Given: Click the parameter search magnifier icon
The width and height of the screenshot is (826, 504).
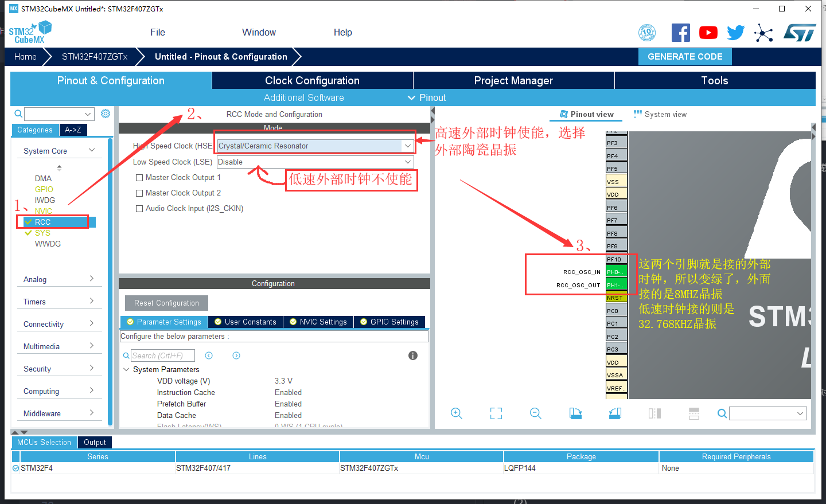Looking at the screenshot, I should (126, 356).
